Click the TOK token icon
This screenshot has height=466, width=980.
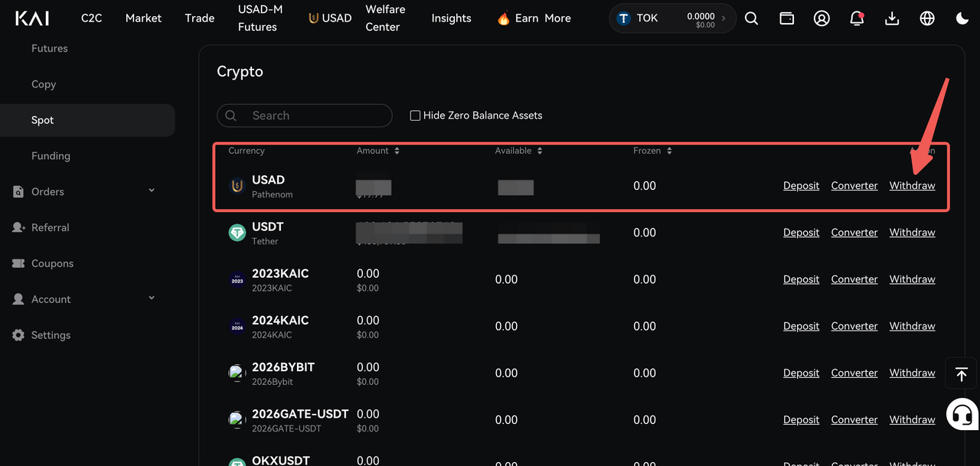[623, 18]
